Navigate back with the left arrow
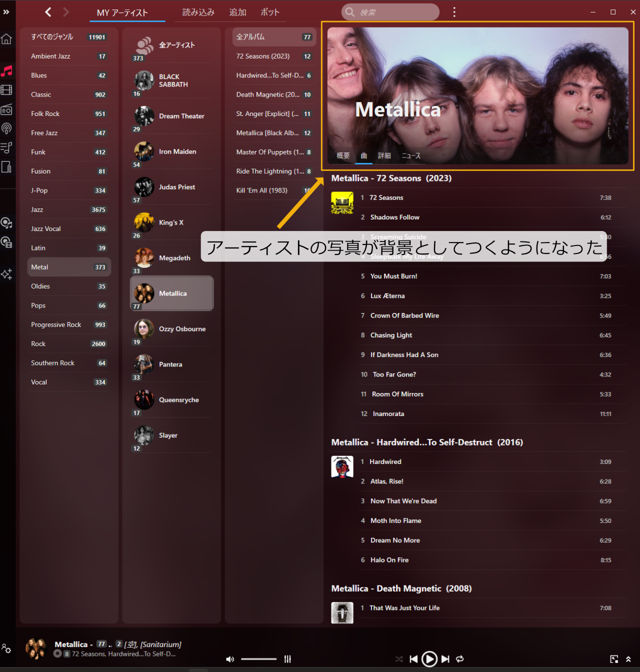This screenshot has width=640, height=672. click(x=48, y=12)
